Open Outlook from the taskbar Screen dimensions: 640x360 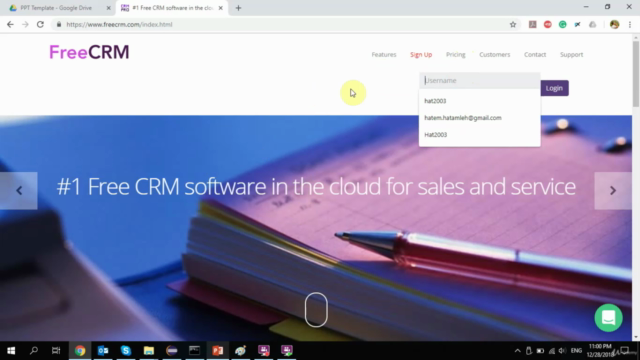tap(103, 351)
